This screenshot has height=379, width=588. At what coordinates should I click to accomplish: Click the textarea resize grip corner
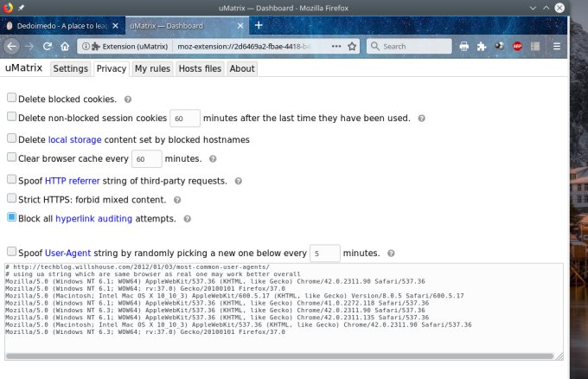pos(559,357)
